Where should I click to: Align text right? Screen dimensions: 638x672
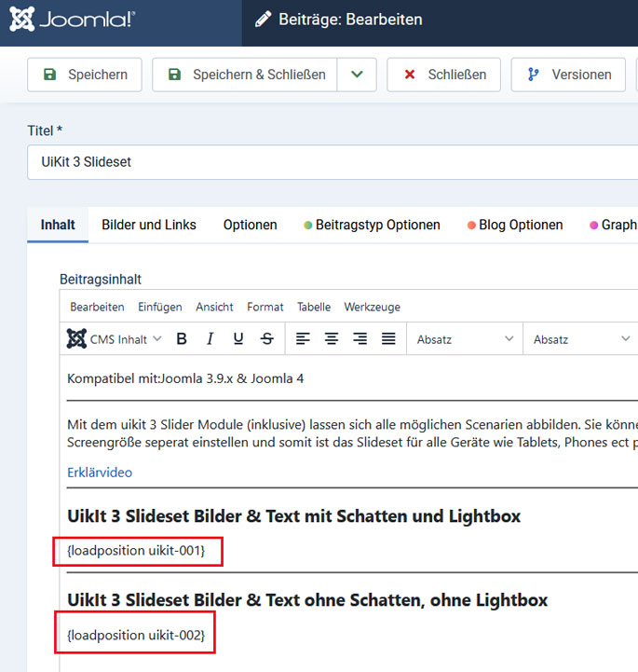[360, 339]
